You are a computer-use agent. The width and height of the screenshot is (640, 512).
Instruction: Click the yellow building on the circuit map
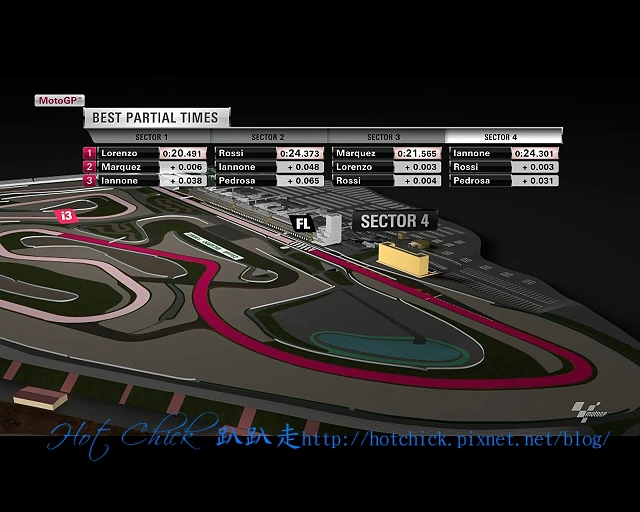click(x=403, y=260)
